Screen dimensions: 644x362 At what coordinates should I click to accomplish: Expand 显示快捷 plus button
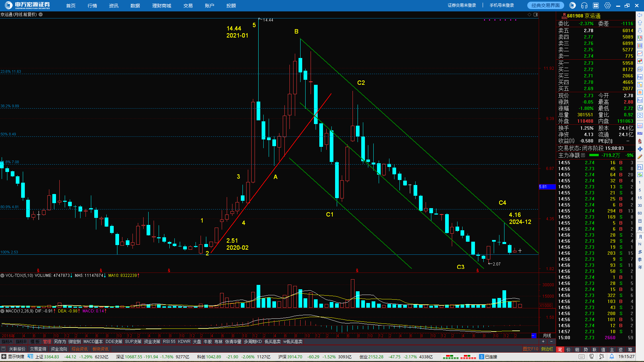click(4, 357)
